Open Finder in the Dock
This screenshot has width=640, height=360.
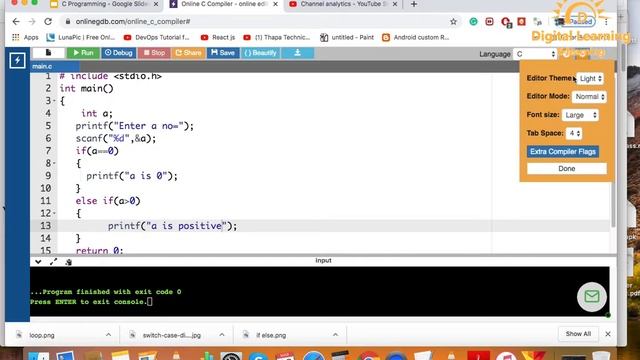tap(39, 356)
